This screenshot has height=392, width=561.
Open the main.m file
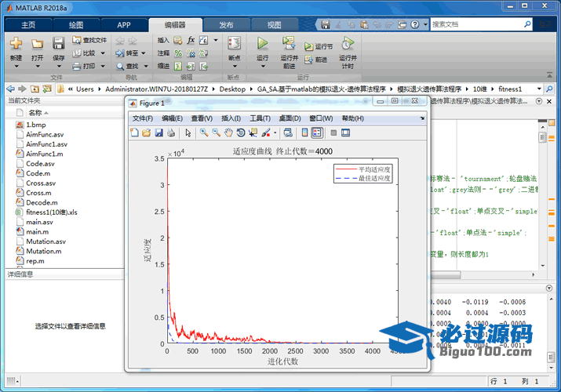point(38,231)
